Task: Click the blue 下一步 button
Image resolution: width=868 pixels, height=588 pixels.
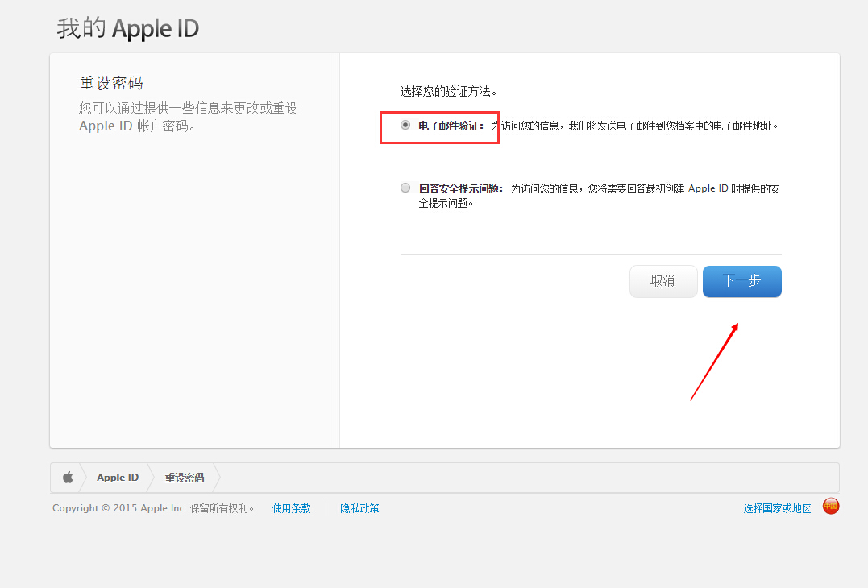Action: click(741, 281)
